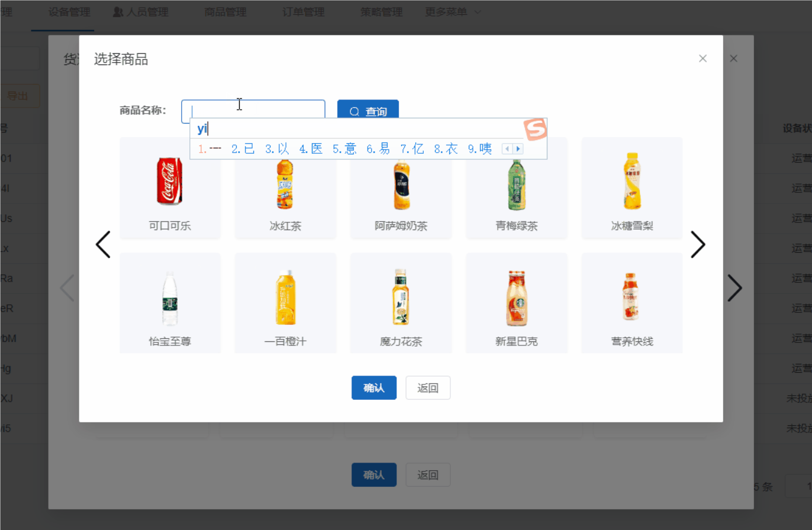
Task: Show previous IME candidate page
Action: tap(507, 149)
